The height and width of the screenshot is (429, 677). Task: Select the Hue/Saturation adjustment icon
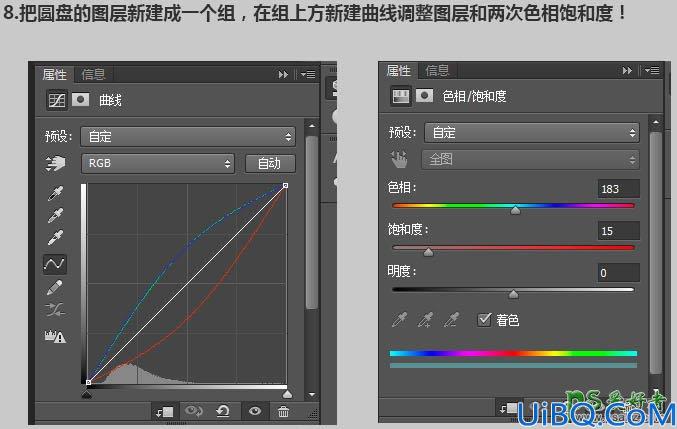tap(400, 96)
